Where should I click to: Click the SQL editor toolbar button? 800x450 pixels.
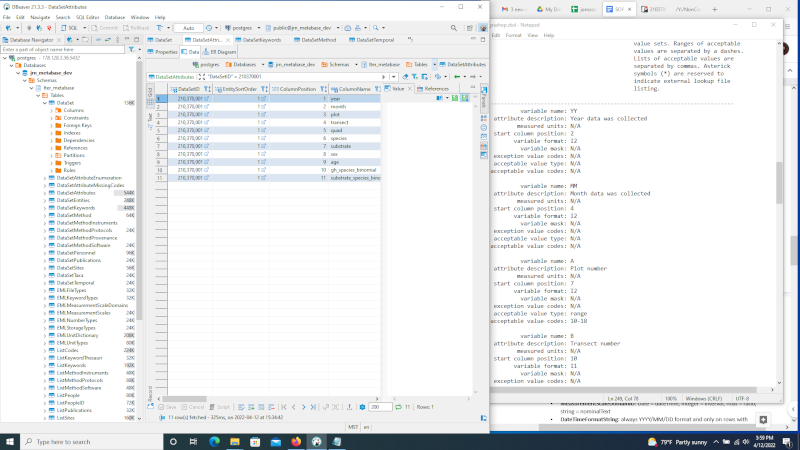coord(70,29)
